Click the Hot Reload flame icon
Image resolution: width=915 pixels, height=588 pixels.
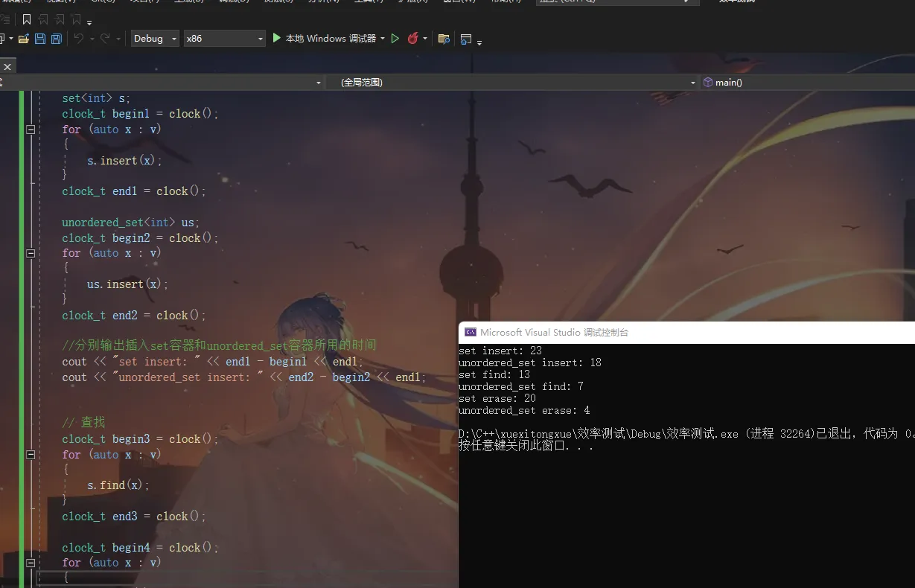(x=412, y=39)
